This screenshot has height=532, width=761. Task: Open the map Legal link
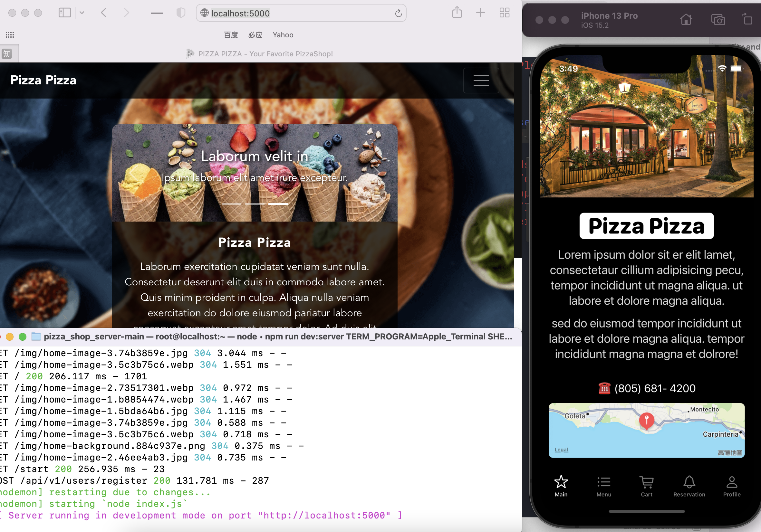[561, 450]
